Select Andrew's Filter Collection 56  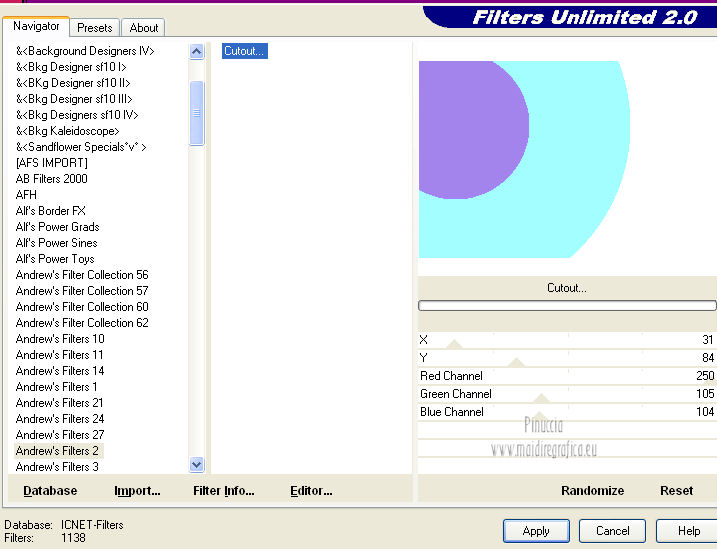(82, 275)
